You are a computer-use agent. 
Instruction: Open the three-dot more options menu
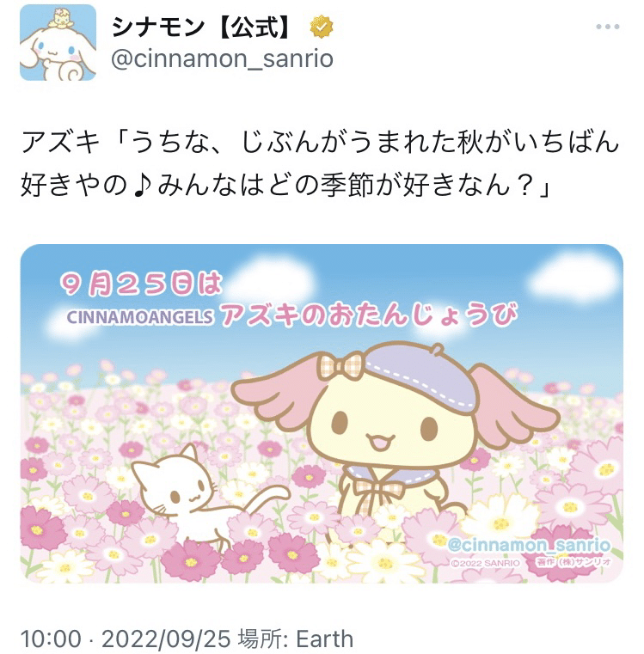(607, 27)
